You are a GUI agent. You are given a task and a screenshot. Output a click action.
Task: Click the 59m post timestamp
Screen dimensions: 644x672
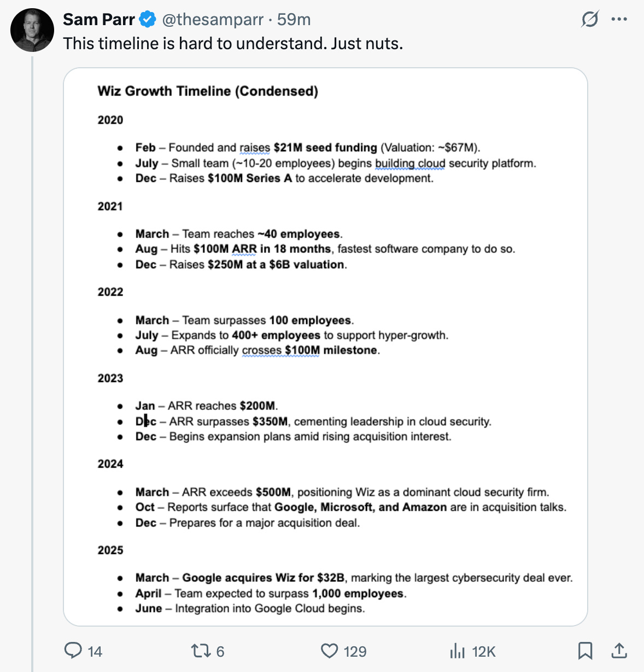coord(294,20)
